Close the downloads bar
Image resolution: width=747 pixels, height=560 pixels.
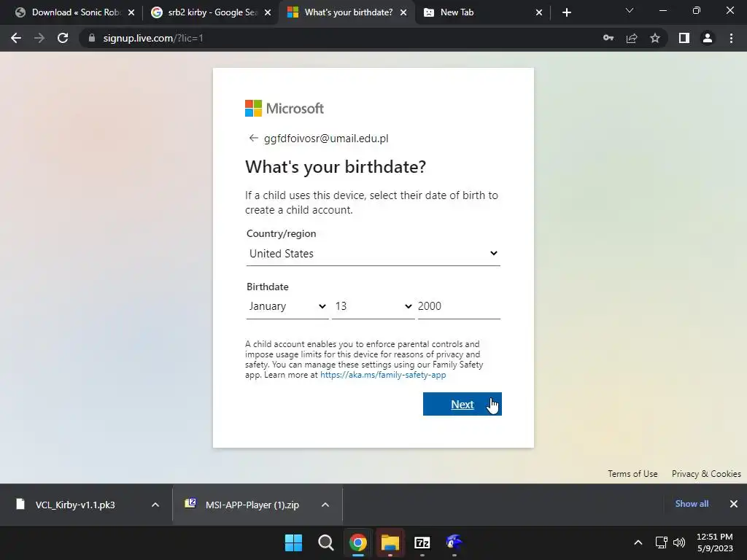pyautogui.click(x=734, y=504)
